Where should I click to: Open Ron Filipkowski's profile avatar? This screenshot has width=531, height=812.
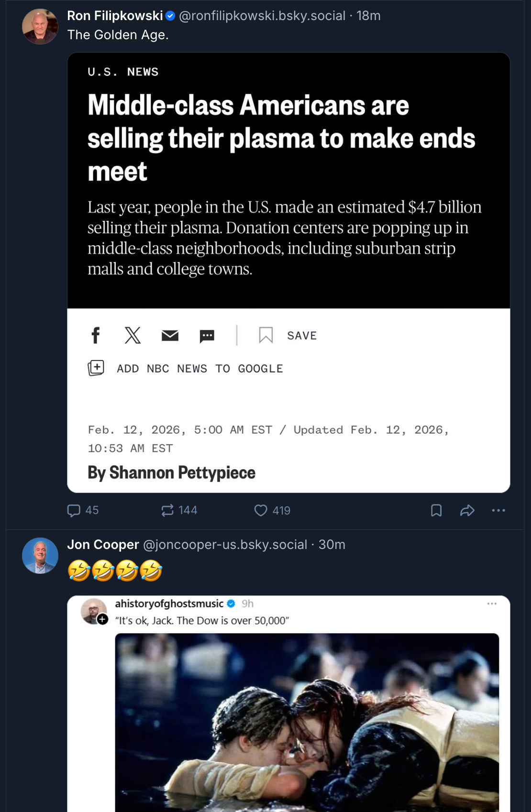[x=40, y=27]
